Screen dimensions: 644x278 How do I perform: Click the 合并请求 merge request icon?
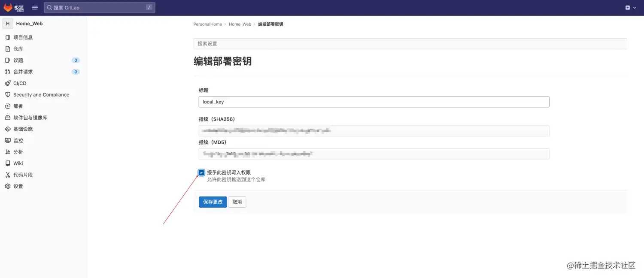8,72
